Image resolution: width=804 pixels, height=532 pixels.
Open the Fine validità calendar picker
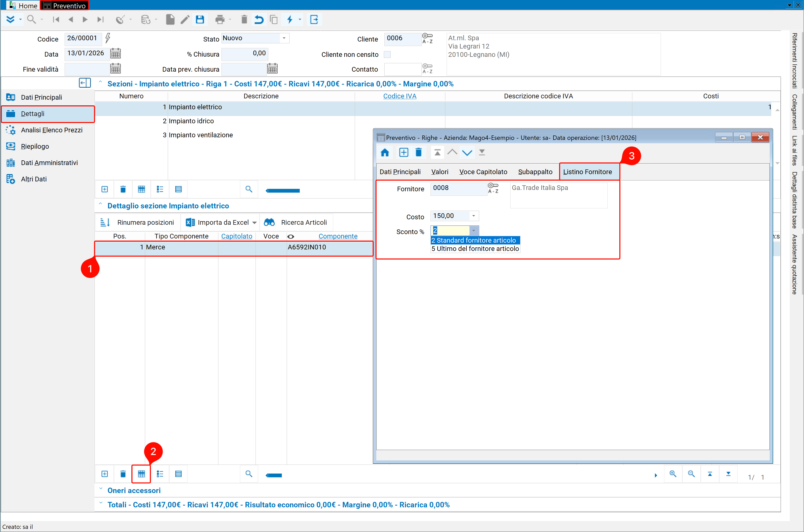tap(116, 69)
